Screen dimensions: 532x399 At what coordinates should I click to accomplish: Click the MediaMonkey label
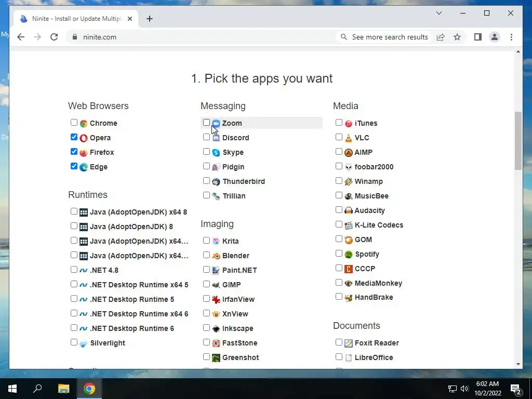tap(378, 283)
